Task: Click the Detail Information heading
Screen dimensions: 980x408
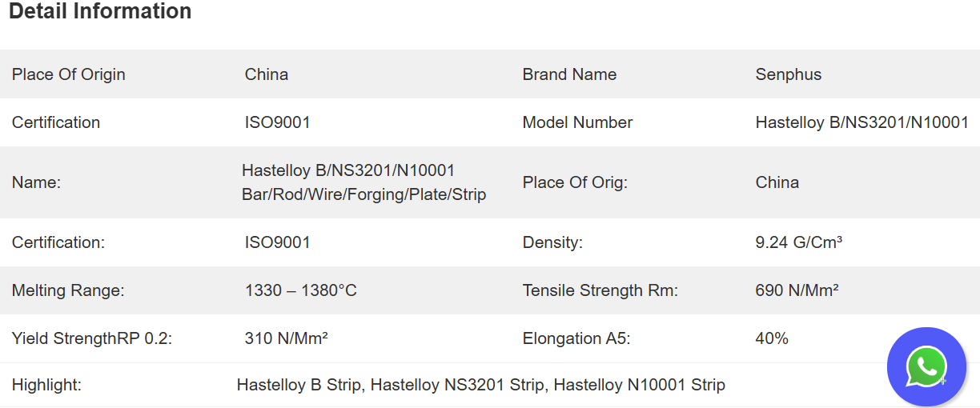Action: coord(100,12)
